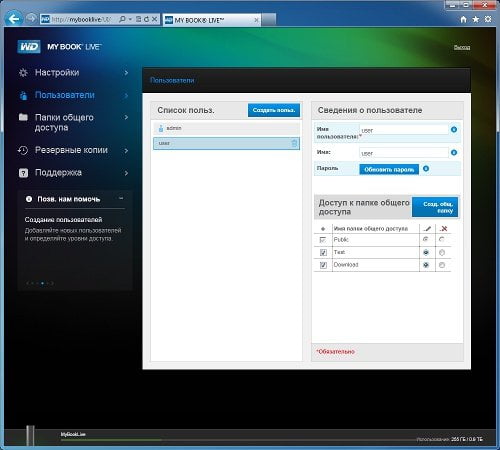Open Настройки via its gear icon
Viewport: 500px width, 450px height.
pos(23,72)
